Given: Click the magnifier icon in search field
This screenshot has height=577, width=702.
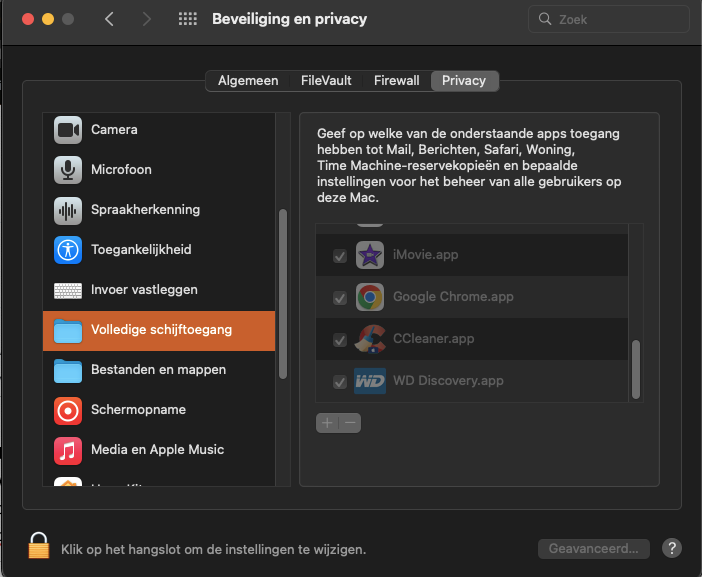Looking at the screenshot, I should 545,19.
